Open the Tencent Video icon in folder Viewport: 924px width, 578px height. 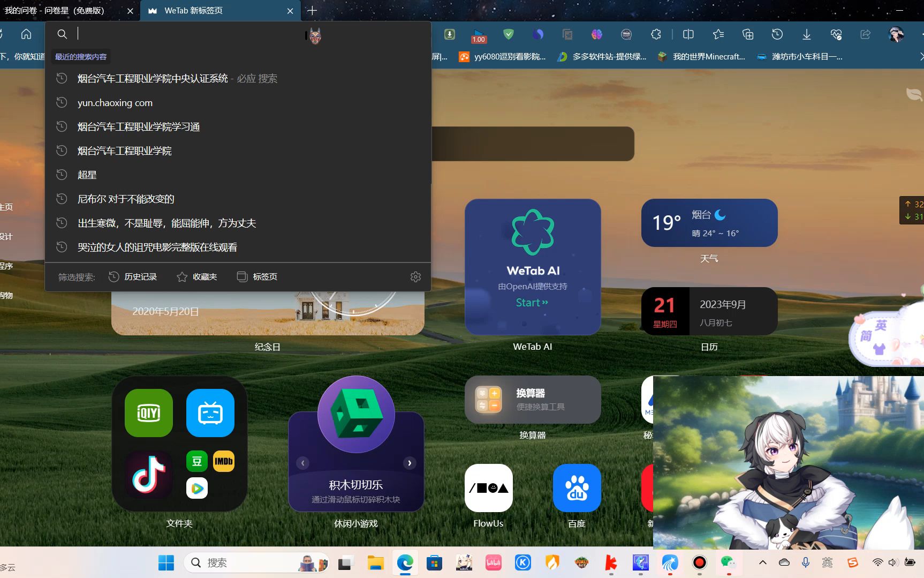pyautogui.click(x=197, y=488)
